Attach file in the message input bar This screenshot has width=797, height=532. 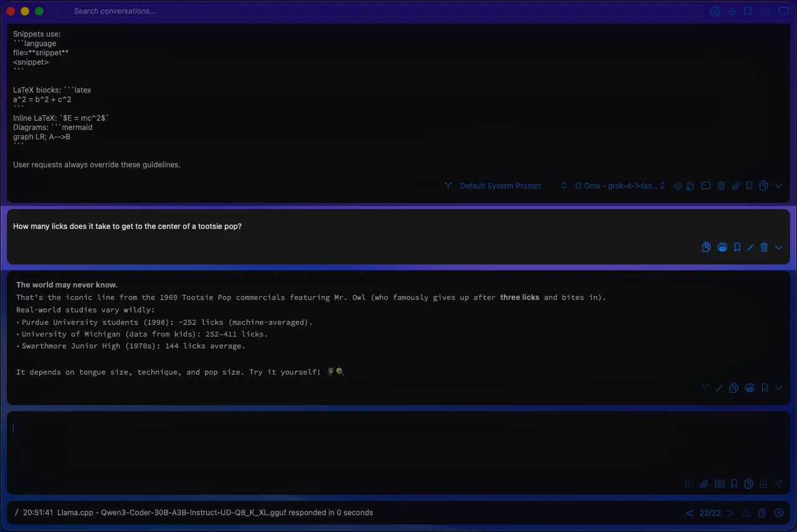point(704,483)
